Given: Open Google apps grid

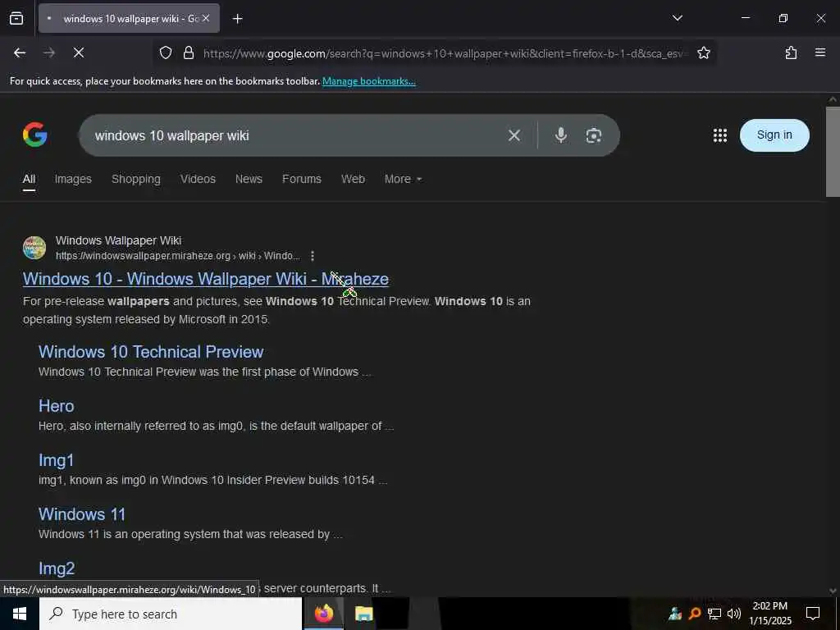Looking at the screenshot, I should [720, 135].
